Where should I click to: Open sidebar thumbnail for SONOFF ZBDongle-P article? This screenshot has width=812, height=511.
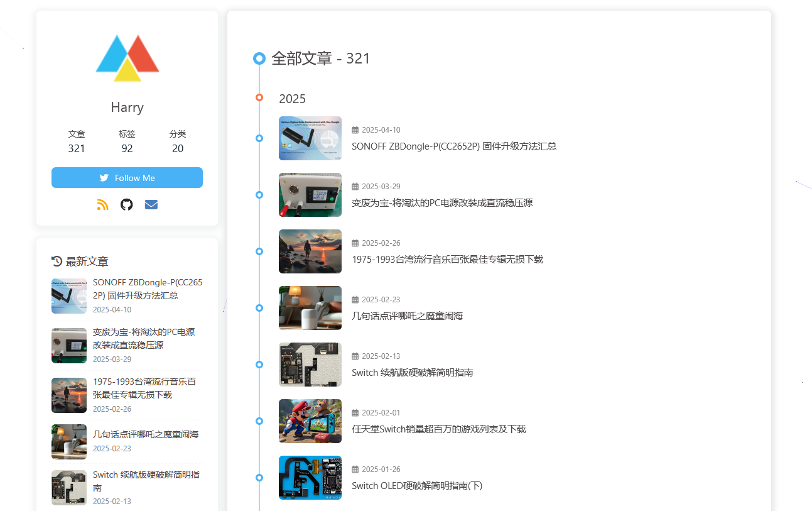(69, 296)
